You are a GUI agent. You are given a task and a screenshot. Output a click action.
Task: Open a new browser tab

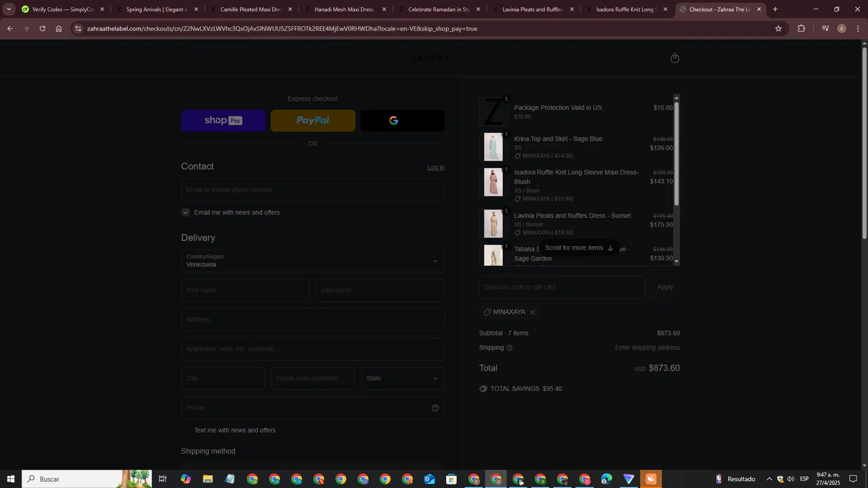pos(775,9)
